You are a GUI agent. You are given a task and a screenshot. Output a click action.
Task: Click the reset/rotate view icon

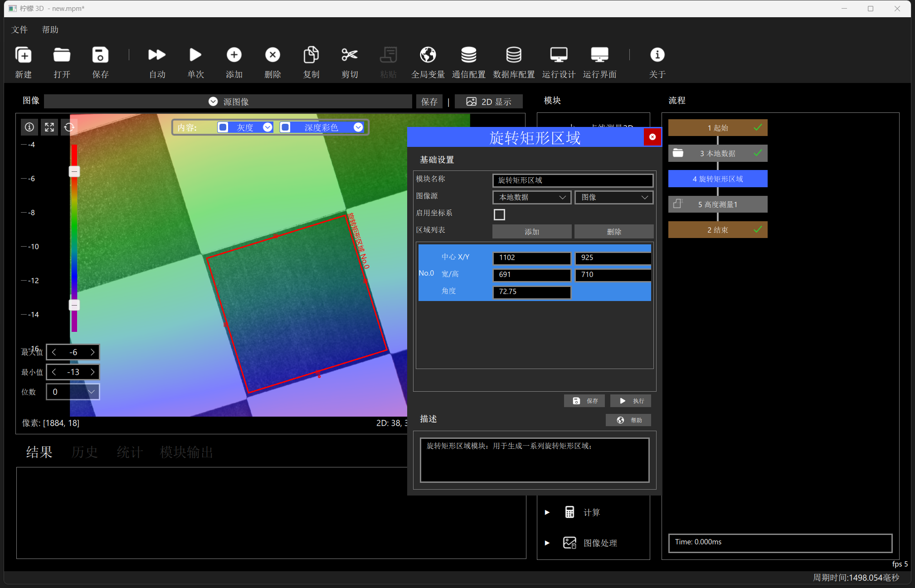(69, 127)
